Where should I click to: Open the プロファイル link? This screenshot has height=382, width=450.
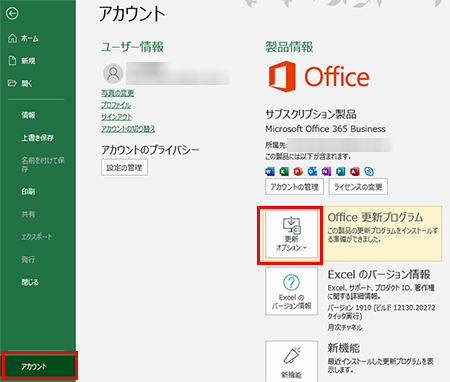(116, 105)
